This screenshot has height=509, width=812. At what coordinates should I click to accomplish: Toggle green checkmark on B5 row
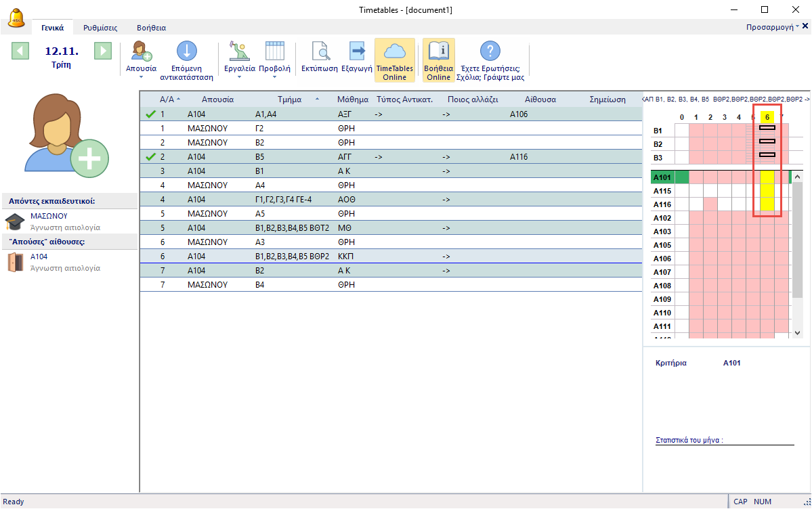tap(150, 156)
